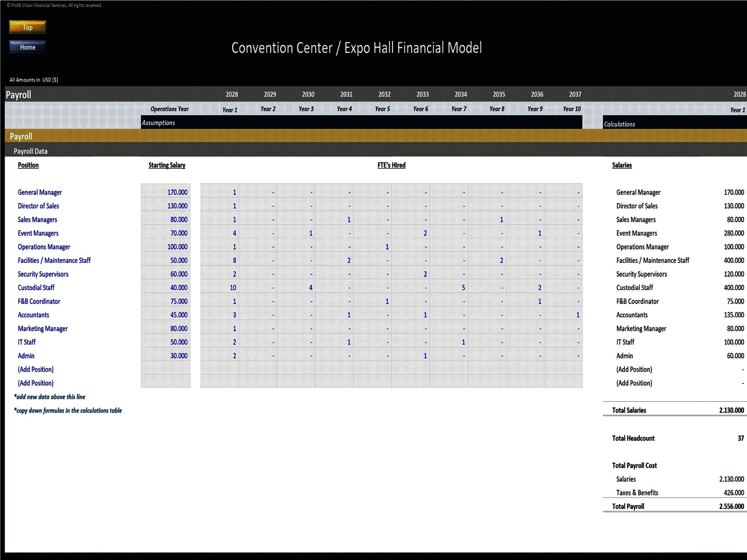Select Total Salaries value 2.130.000
The width and height of the screenshot is (747, 560).
[731, 410]
